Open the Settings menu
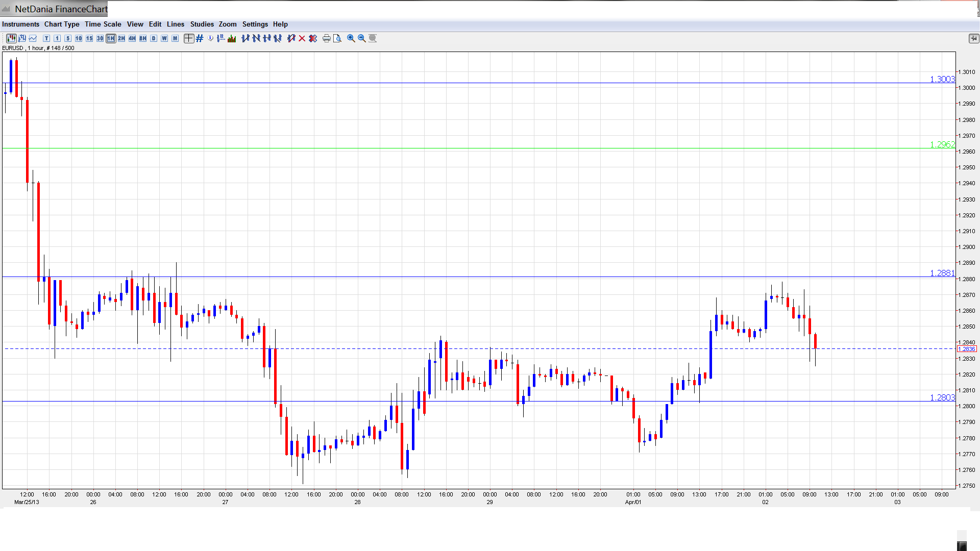Viewport: 980px width, 551px height. click(x=255, y=24)
